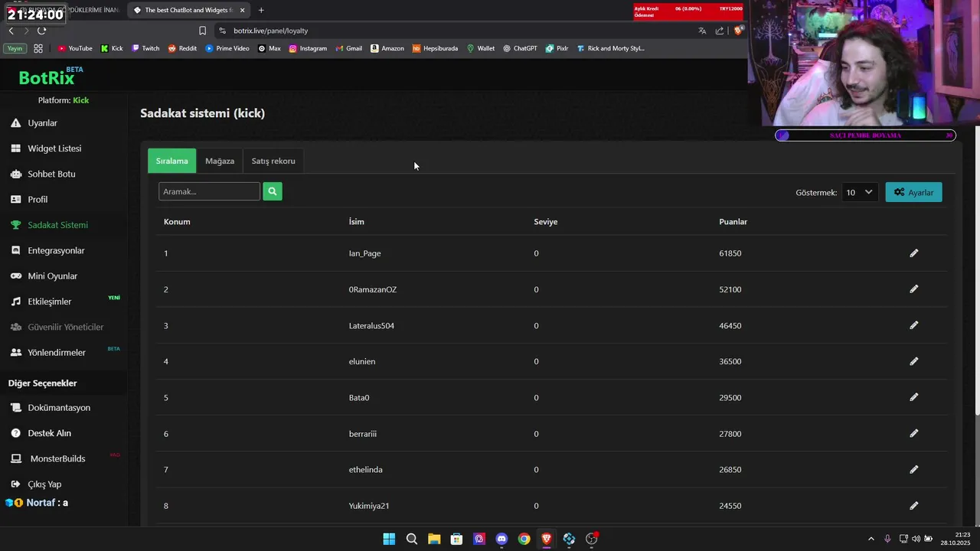Viewport: 980px width, 551px height.
Task: Click the Puanlar column header
Action: [x=733, y=222]
